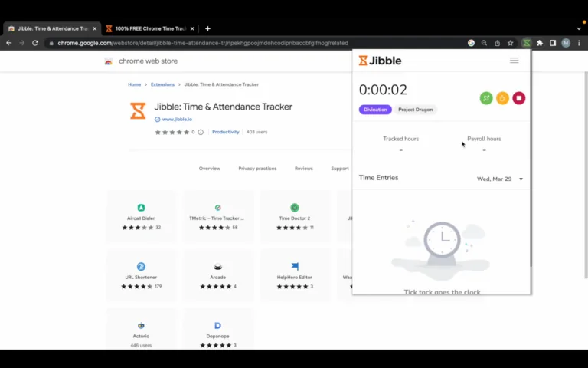Go forward in browser history
Viewport: 588px width, 368px height.
point(22,43)
